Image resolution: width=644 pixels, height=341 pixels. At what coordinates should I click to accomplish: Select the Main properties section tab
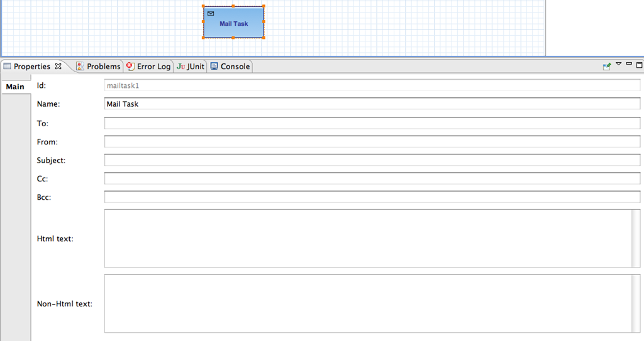(15, 87)
